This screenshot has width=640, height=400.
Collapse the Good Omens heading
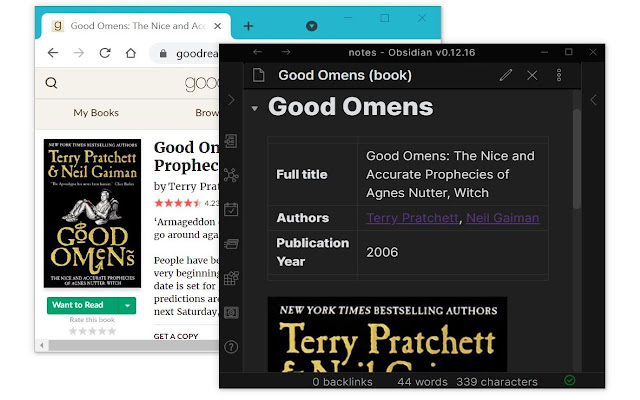256,108
